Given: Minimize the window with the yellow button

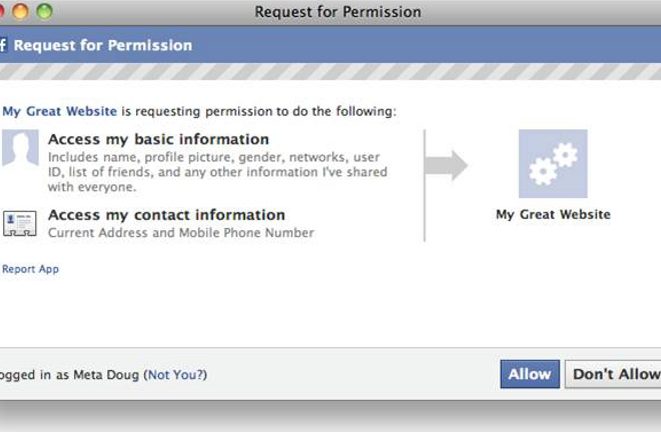Looking at the screenshot, I should [20, 11].
